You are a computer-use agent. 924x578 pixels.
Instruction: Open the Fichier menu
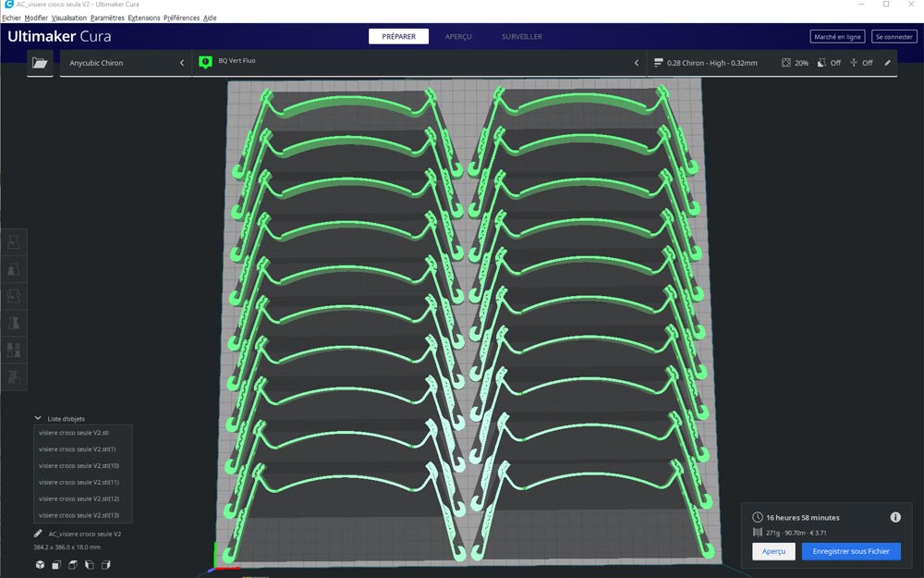point(11,18)
